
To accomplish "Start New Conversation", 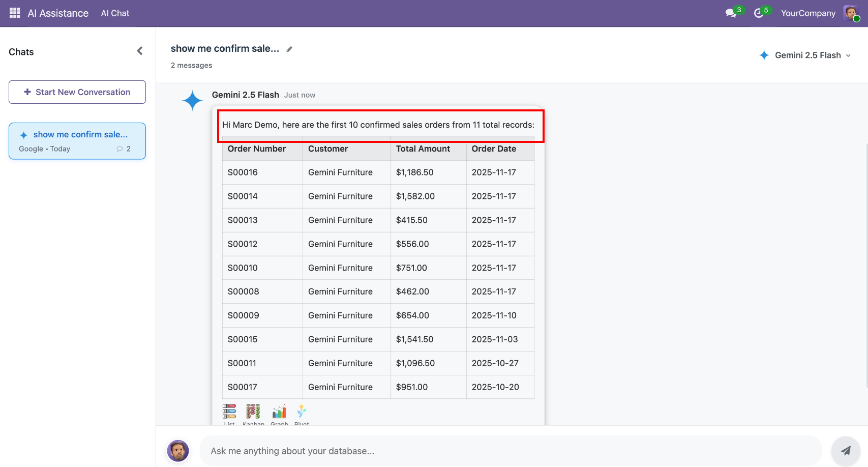I will pyautogui.click(x=77, y=92).
